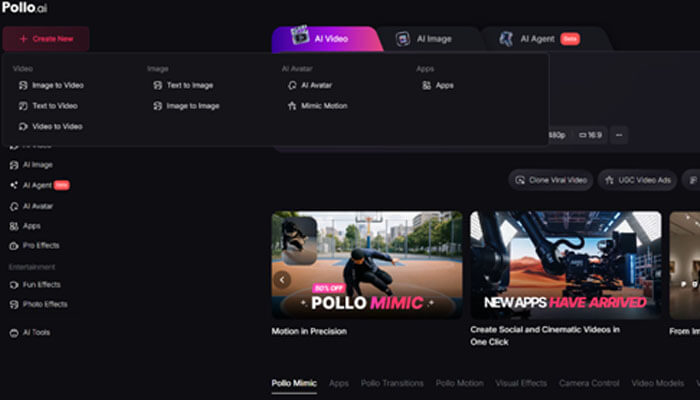Viewport: 700px width, 400px height.
Task: Select Video to Video in the menu
Action: 50,126
